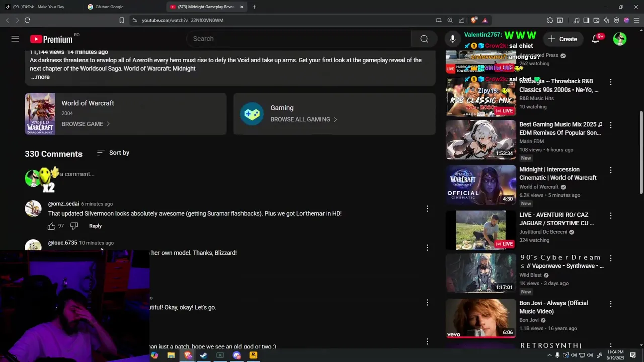Viewport: 644px width, 362px height.
Task: Share this page via toolbar share icon
Action: point(461,20)
